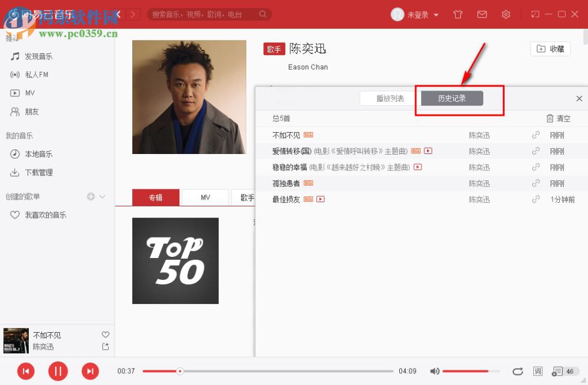Switch to the 歌手 tab
The width and height of the screenshot is (588, 385).
point(246,197)
